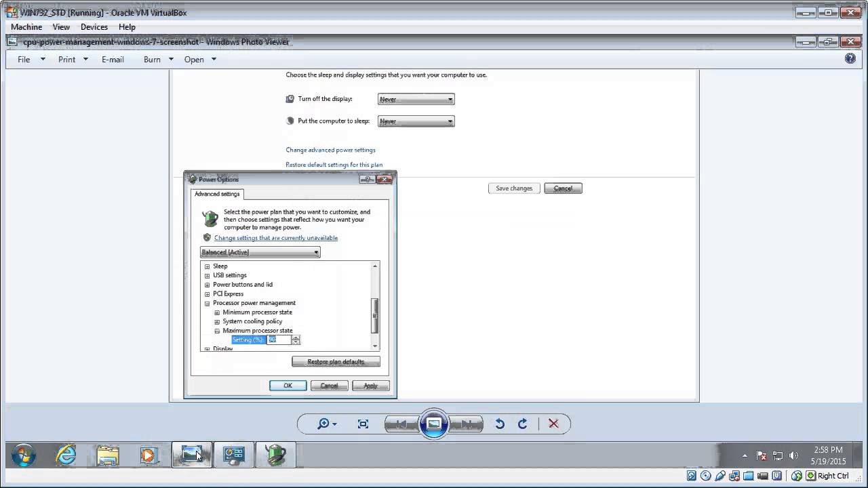Click the Save changes button
Viewport: 868px width, 488px height.
pos(514,188)
